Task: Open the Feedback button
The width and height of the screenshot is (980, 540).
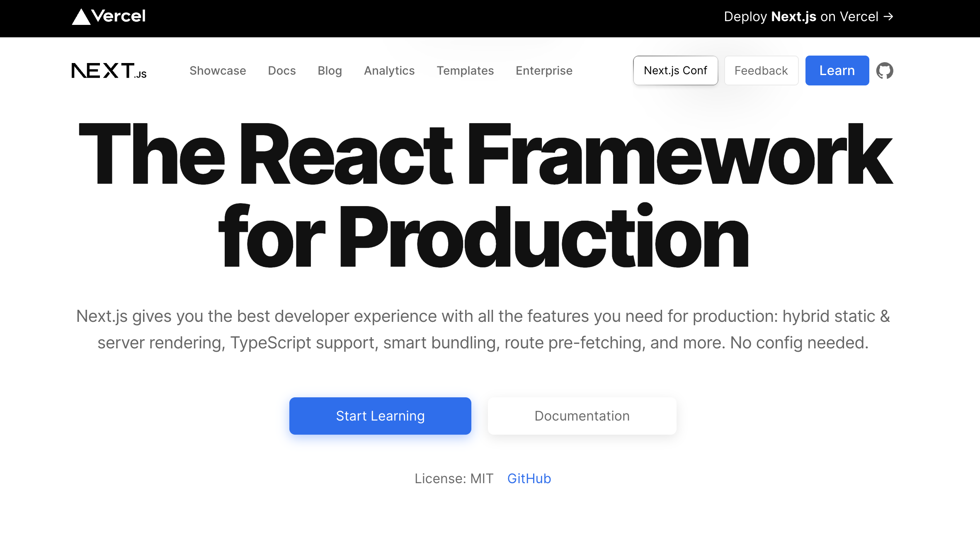Action: [761, 71]
